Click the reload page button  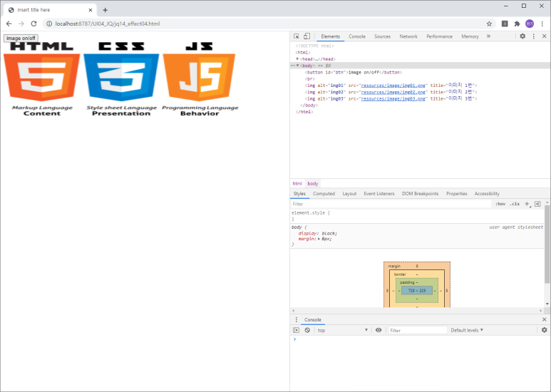[x=34, y=24]
